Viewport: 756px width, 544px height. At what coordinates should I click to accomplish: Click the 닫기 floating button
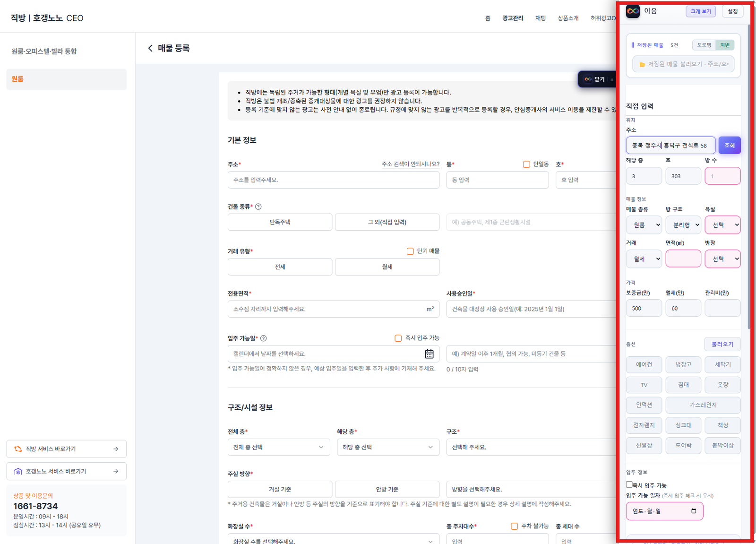[597, 79]
